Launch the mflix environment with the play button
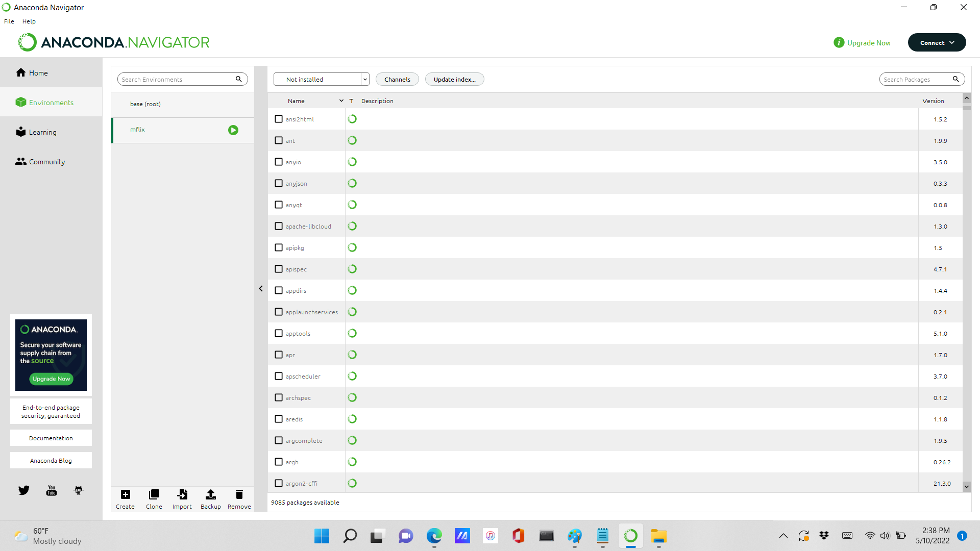This screenshot has height=551, width=980. coord(233,130)
